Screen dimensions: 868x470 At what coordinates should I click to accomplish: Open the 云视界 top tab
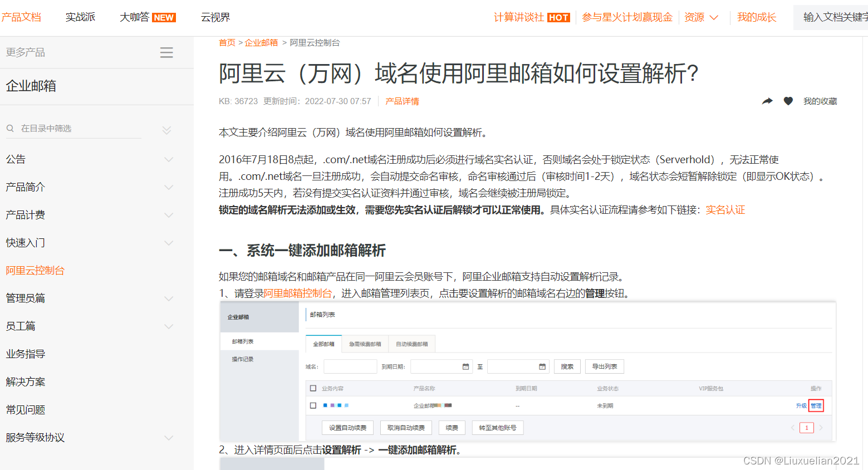click(x=215, y=17)
